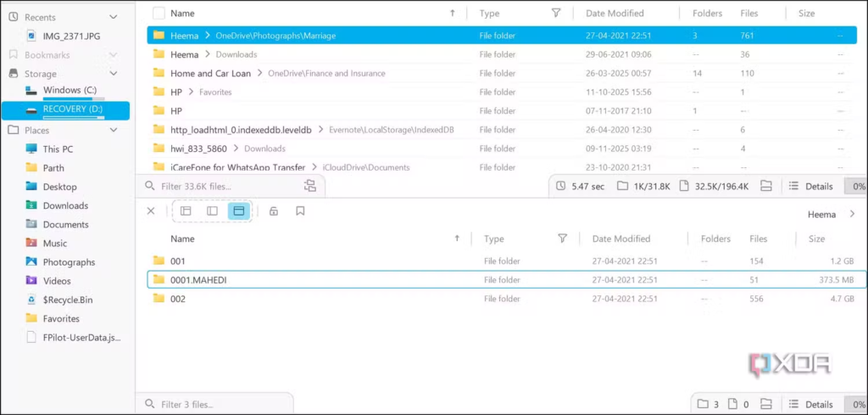Click icon right of 'Filter 33.6K files' box

[x=309, y=186]
